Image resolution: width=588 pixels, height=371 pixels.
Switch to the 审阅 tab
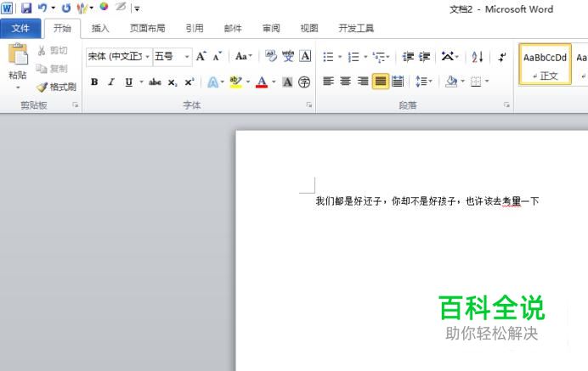(271, 29)
